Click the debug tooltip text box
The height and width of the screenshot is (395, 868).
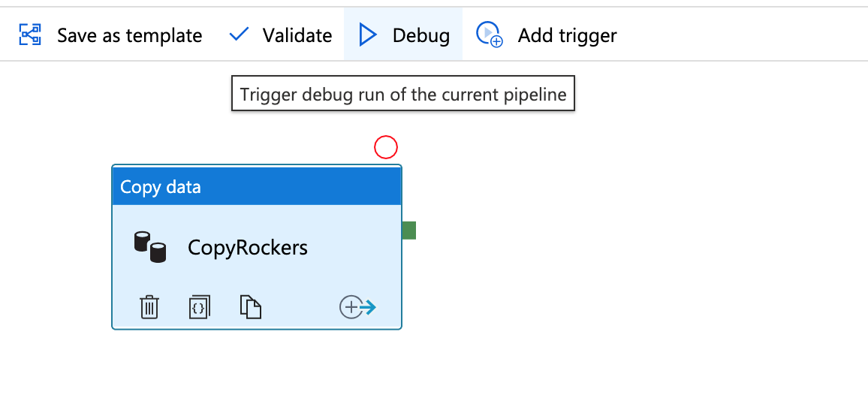403,94
